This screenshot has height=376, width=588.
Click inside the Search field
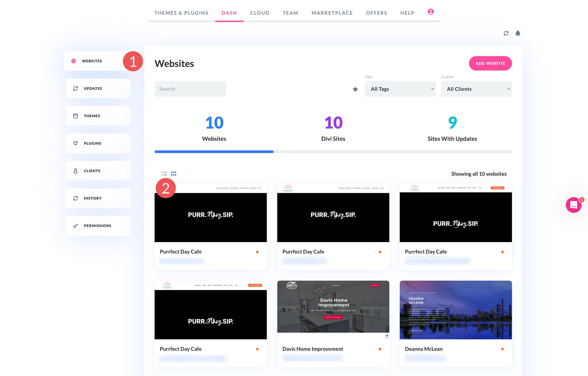coord(190,89)
